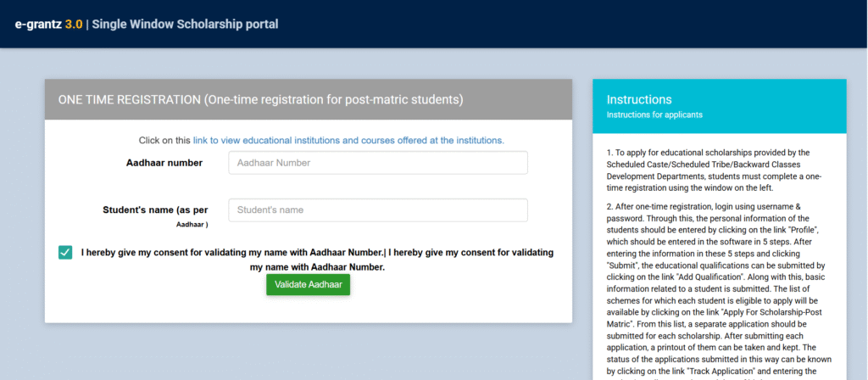The width and height of the screenshot is (868, 380).
Task: Click the ONE TIME REGISTRATION panel header
Action: click(x=309, y=100)
